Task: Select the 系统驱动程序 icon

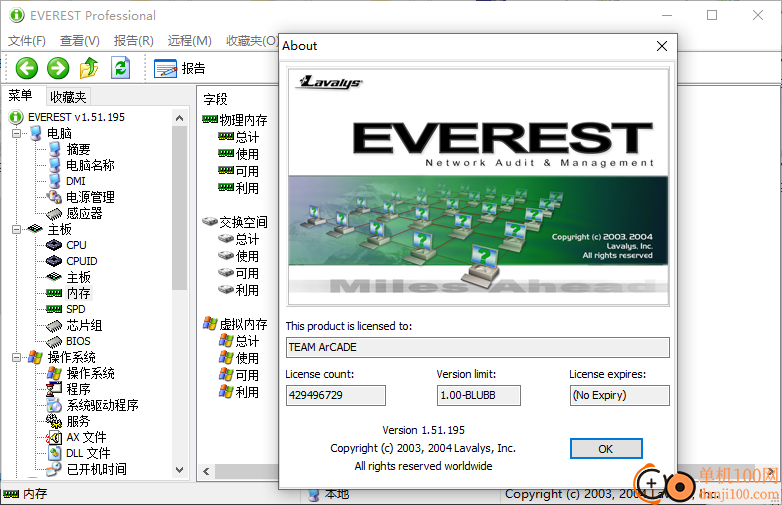Action: tap(54, 405)
